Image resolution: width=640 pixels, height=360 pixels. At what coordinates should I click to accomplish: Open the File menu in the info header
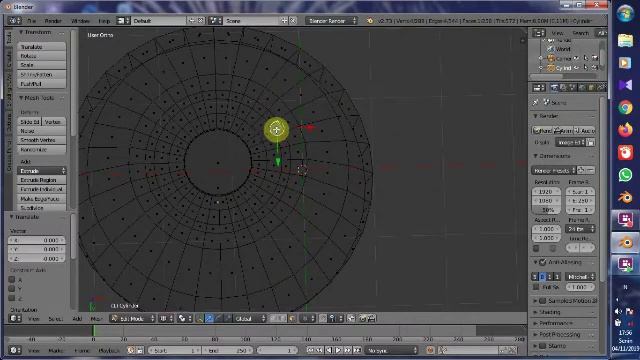click(31, 21)
